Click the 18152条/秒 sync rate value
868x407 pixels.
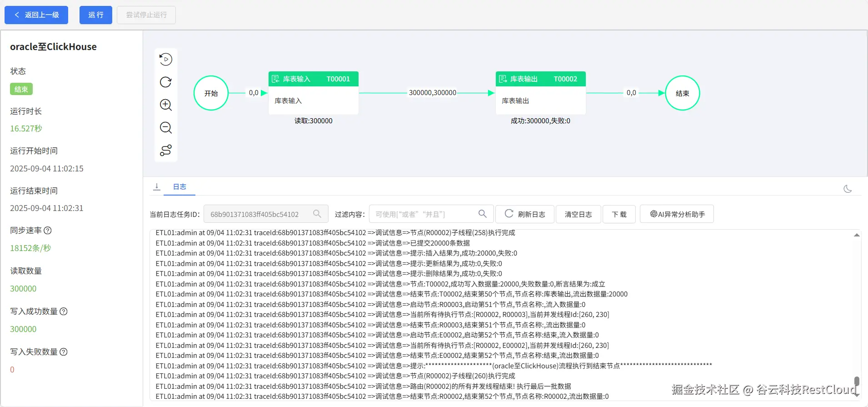(x=30, y=248)
